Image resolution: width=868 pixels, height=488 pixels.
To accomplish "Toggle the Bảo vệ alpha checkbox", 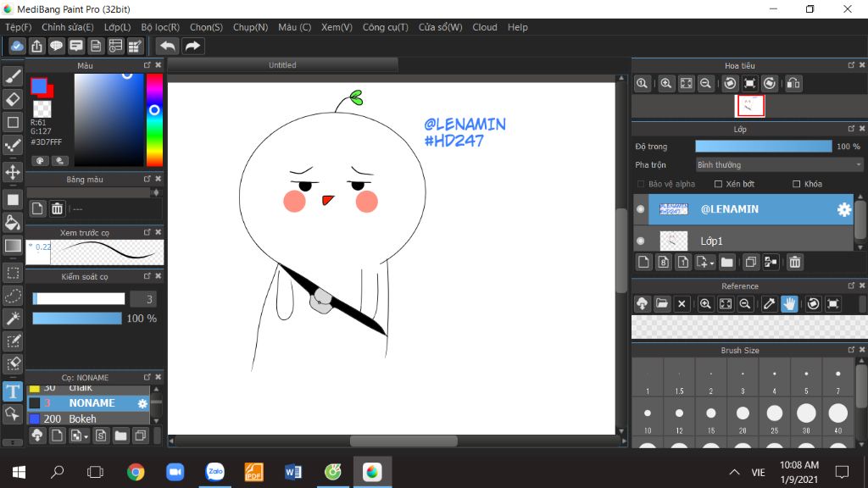I will click(x=641, y=184).
